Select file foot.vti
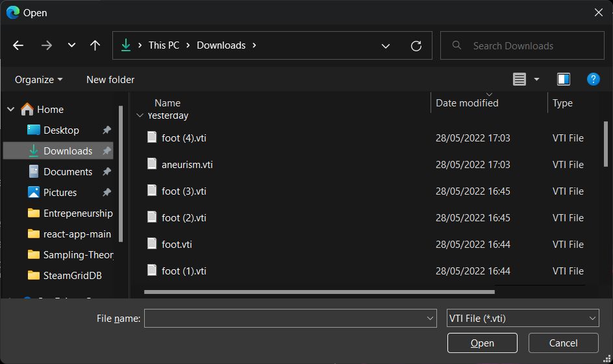Image resolution: width=613 pixels, height=364 pixels. 177,244
